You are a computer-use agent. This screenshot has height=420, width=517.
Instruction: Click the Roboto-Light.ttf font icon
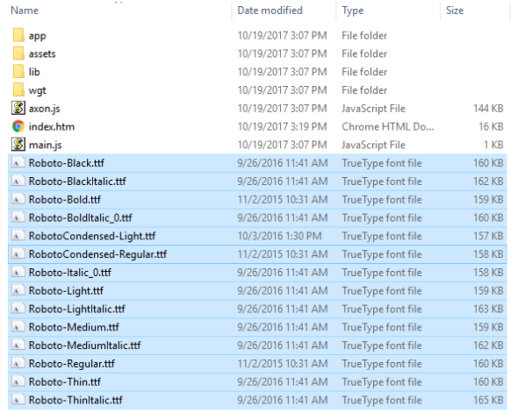point(18,290)
